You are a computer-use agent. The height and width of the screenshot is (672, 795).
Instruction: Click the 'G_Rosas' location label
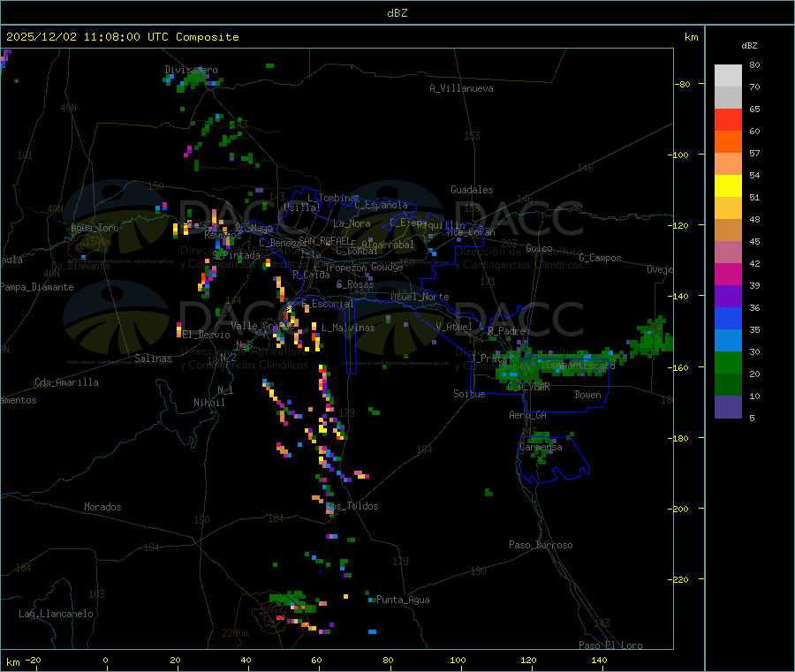(x=355, y=283)
